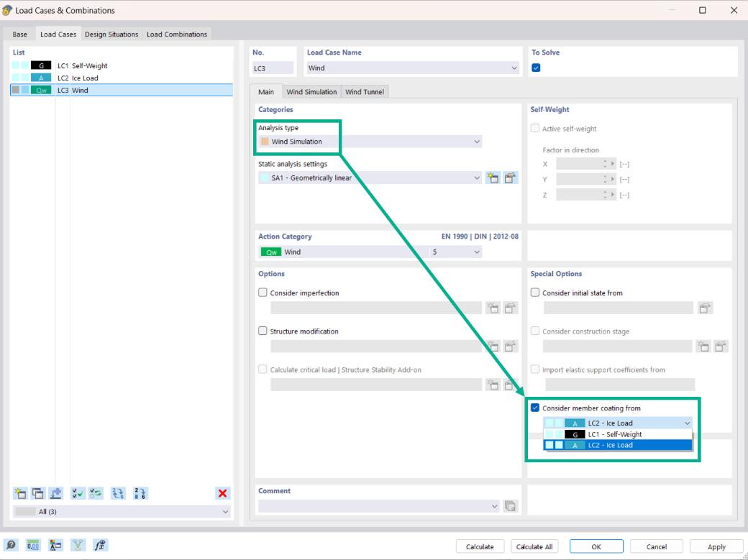Click the colored display settings icon at bottom
The width and height of the screenshot is (748, 560).
point(55,545)
